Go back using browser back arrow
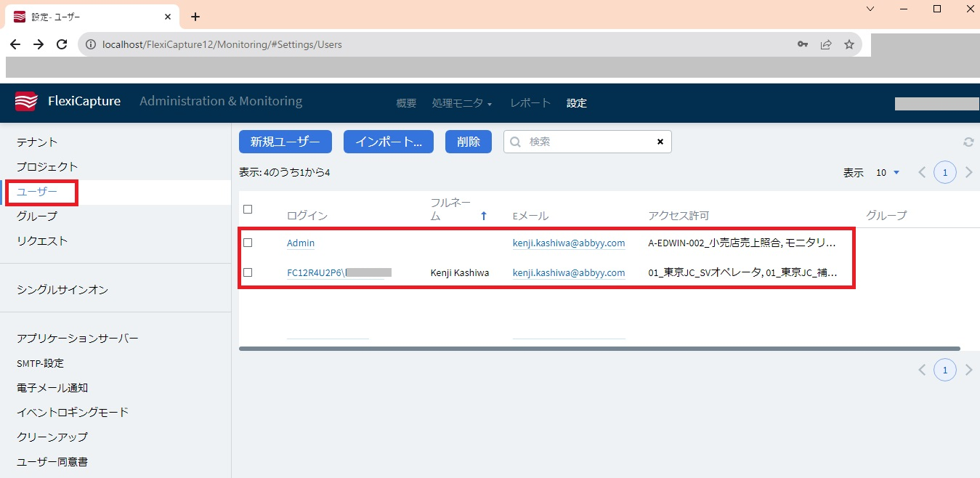This screenshot has height=478, width=980. (x=15, y=44)
